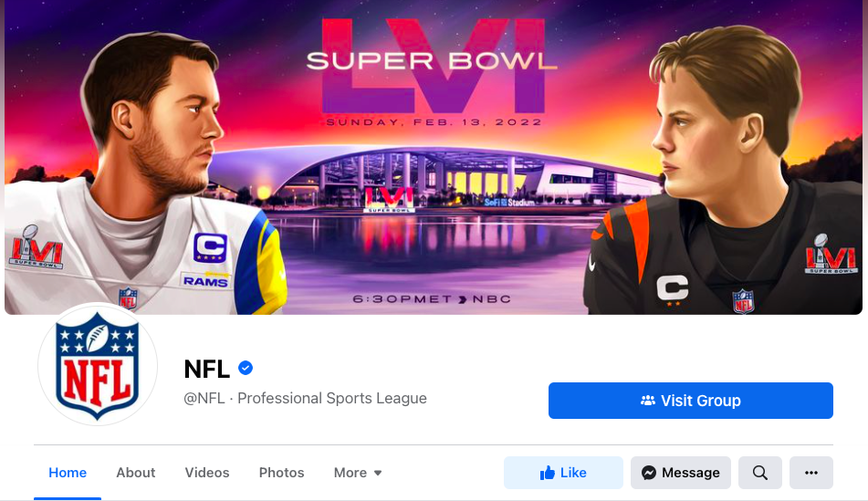Switch to the About tab
Screen dimensions: 868x501
136,473
